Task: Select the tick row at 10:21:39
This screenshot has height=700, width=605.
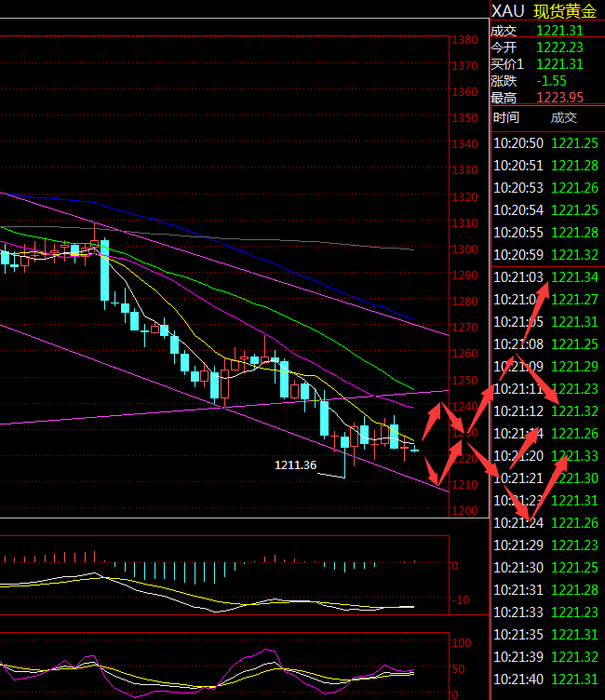Action: 545,656
